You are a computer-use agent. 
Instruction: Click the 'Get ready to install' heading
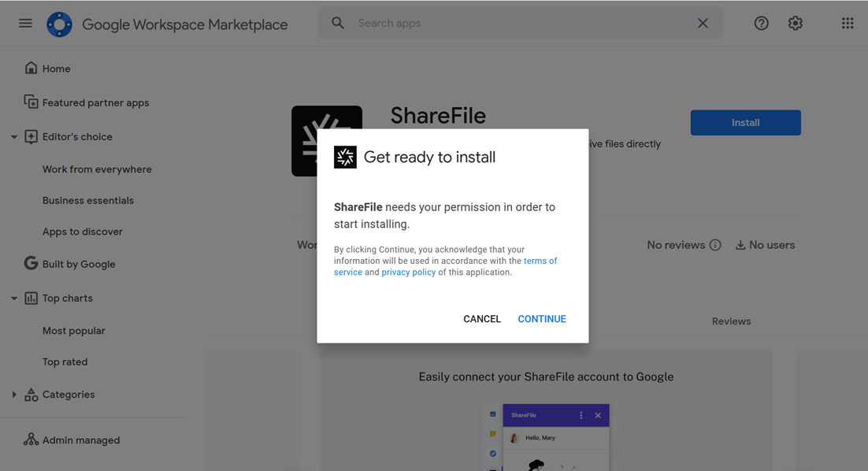coord(429,158)
